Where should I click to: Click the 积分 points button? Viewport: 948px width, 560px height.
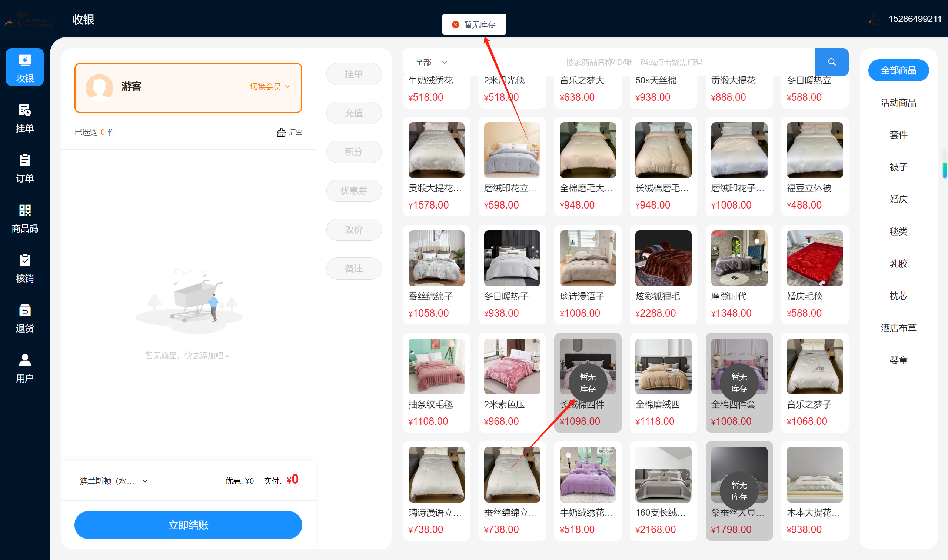tap(354, 152)
